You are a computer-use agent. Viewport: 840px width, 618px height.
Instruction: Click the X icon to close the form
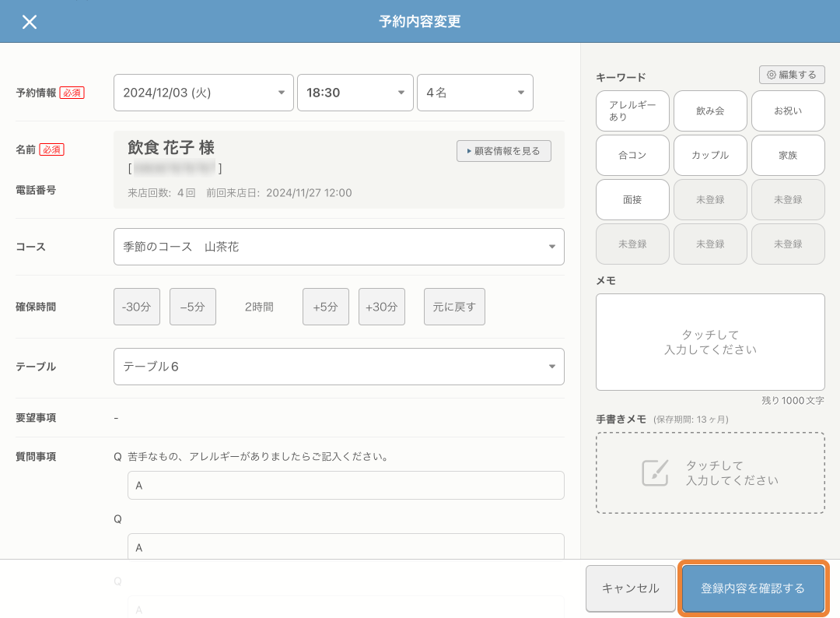(x=30, y=22)
